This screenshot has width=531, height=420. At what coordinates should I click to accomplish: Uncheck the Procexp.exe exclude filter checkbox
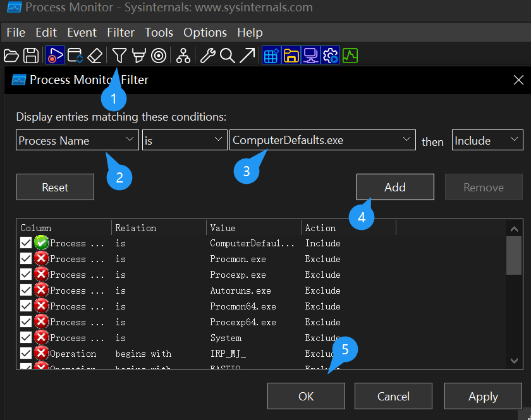[x=26, y=275]
